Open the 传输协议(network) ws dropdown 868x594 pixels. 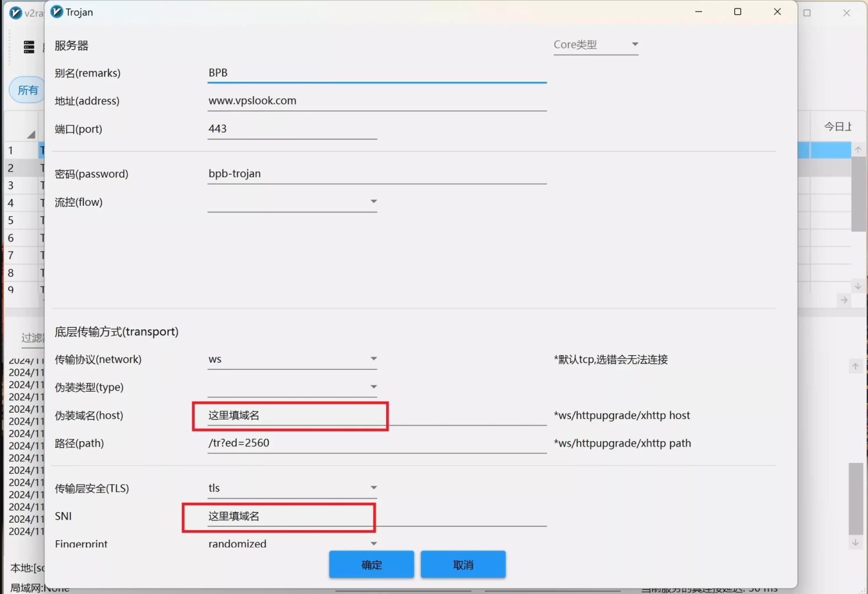tap(292, 359)
